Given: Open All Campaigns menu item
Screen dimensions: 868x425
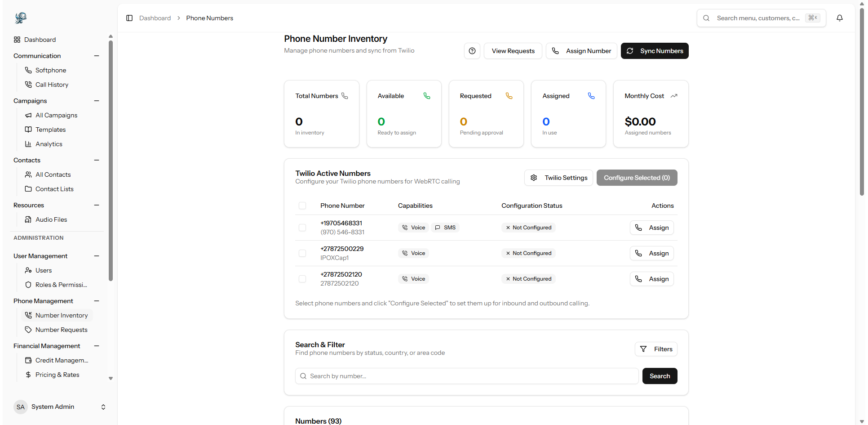Looking at the screenshot, I should [x=56, y=115].
